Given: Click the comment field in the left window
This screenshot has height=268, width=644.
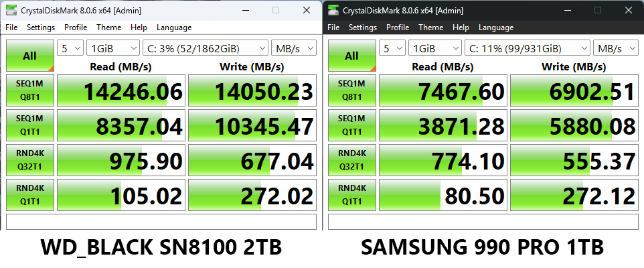Looking at the screenshot, I should coord(161,222).
